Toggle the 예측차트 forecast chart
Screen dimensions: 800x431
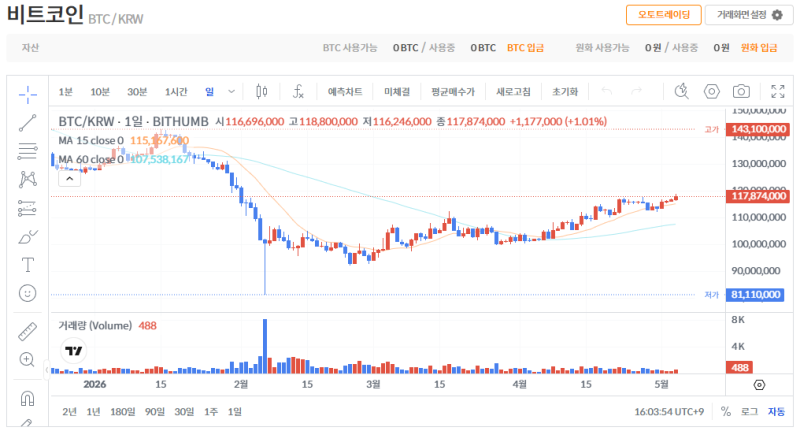point(345,92)
